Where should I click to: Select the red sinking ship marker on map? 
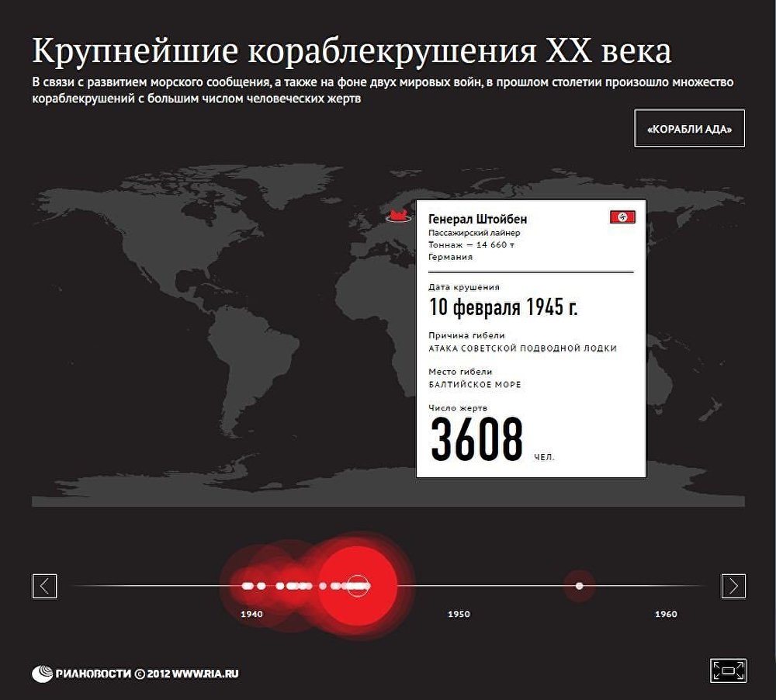(x=397, y=216)
